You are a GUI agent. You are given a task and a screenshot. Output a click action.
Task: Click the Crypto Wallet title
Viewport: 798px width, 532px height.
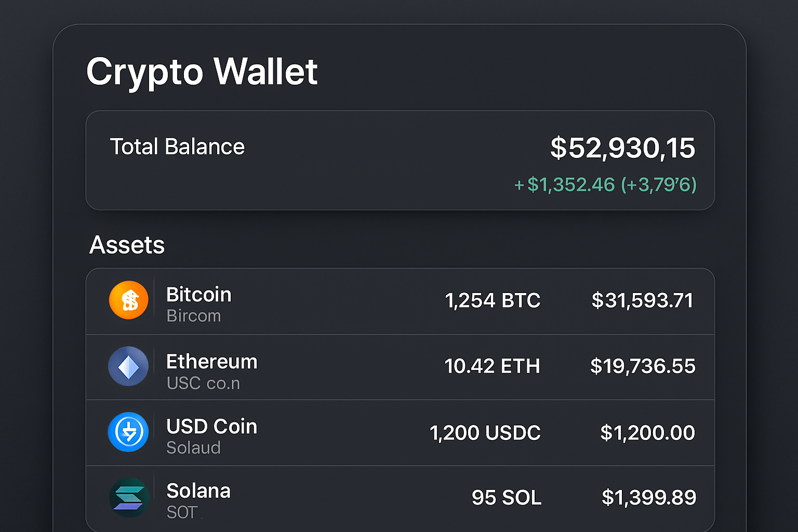[x=202, y=72]
